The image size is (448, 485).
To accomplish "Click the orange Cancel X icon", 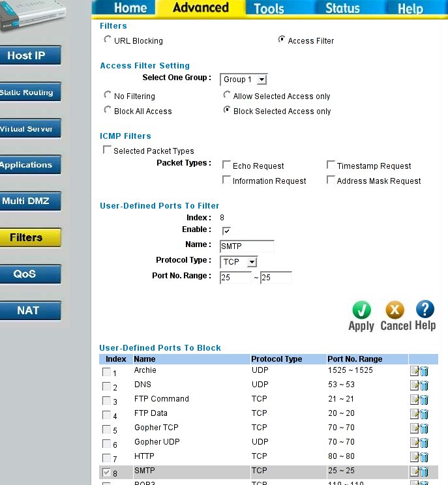I will [395, 310].
